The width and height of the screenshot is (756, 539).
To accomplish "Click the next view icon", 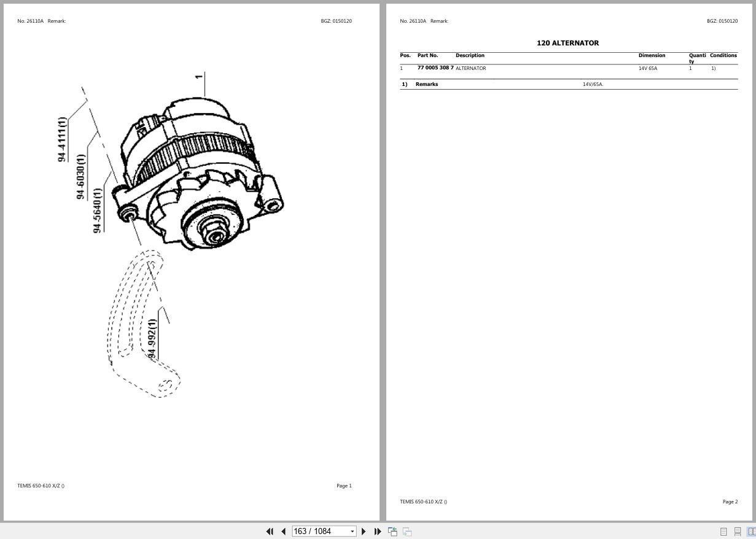I will (407, 532).
